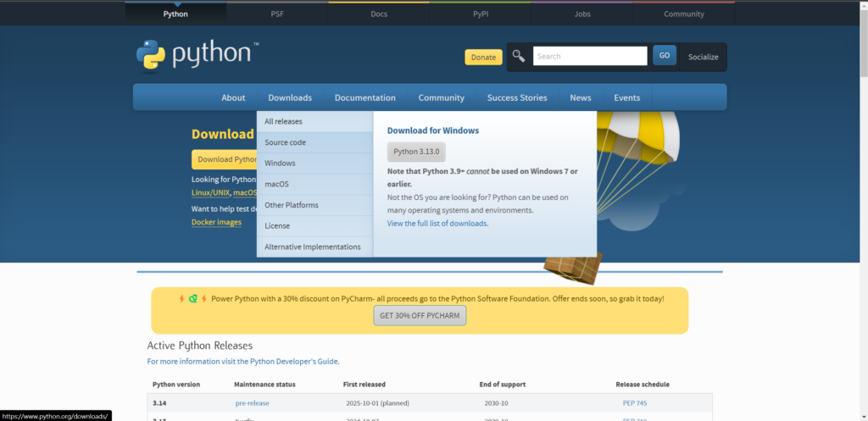868x421 pixels.
Task: Select Alternative Implementations in Downloads submenu
Action: pyautogui.click(x=315, y=247)
